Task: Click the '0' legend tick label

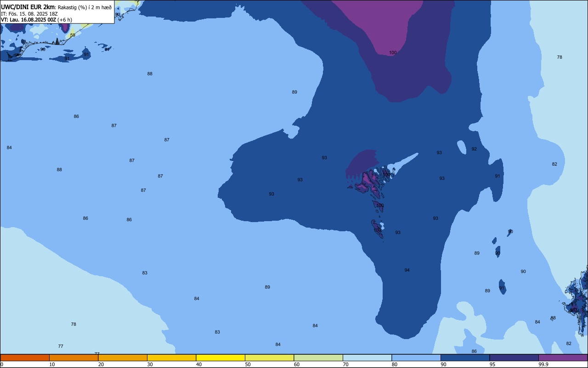Action: pos(2,364)
